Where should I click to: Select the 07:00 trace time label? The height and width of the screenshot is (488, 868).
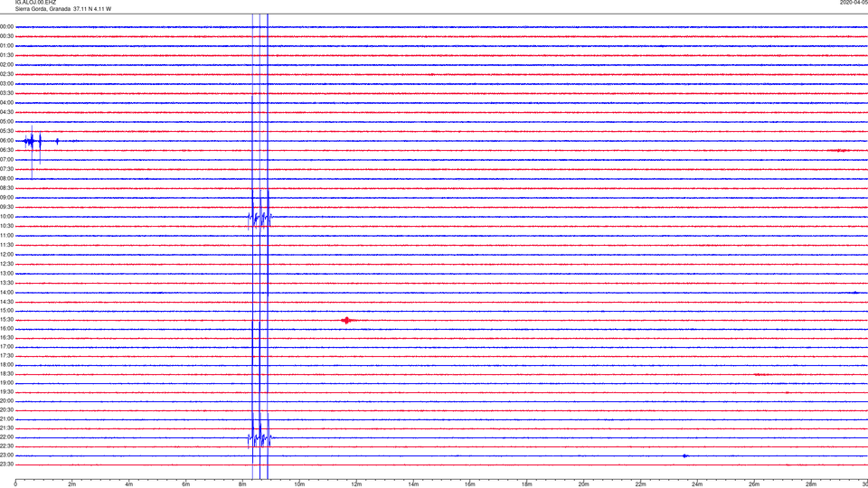[x=6, y=159]
